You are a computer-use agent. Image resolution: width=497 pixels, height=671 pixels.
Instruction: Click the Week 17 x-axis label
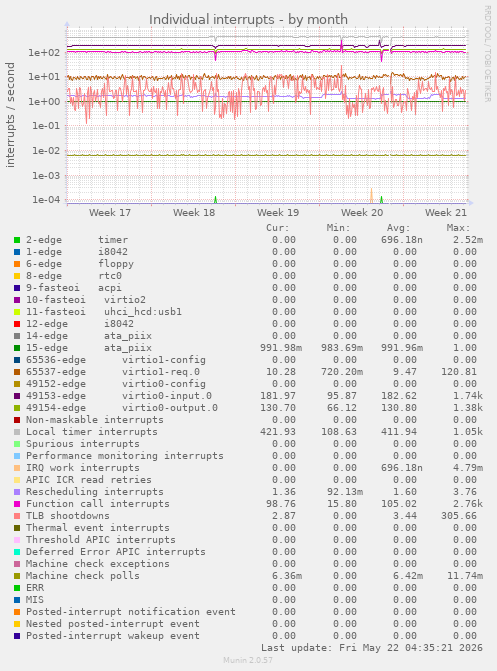(110, 213)
